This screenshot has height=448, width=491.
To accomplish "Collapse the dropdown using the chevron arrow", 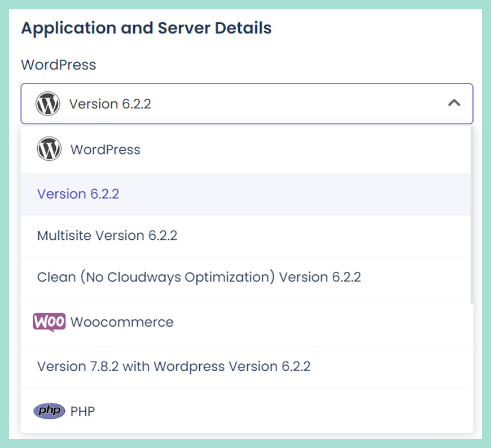I will [x=454, y=103].
